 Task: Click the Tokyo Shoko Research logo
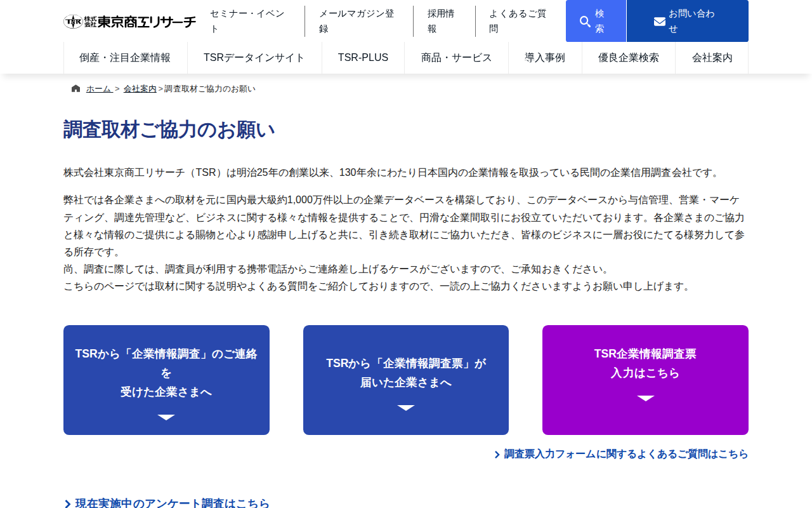click(130, 22)
